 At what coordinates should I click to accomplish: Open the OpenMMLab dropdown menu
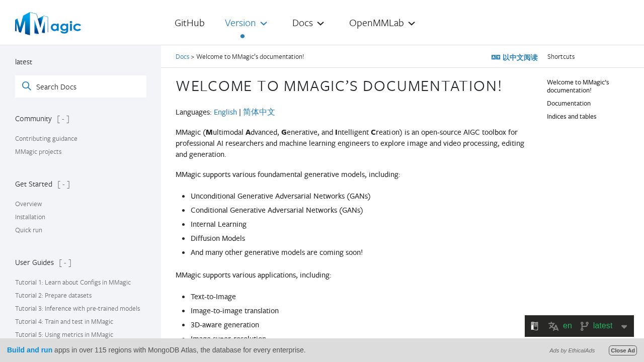pos(382,23)
